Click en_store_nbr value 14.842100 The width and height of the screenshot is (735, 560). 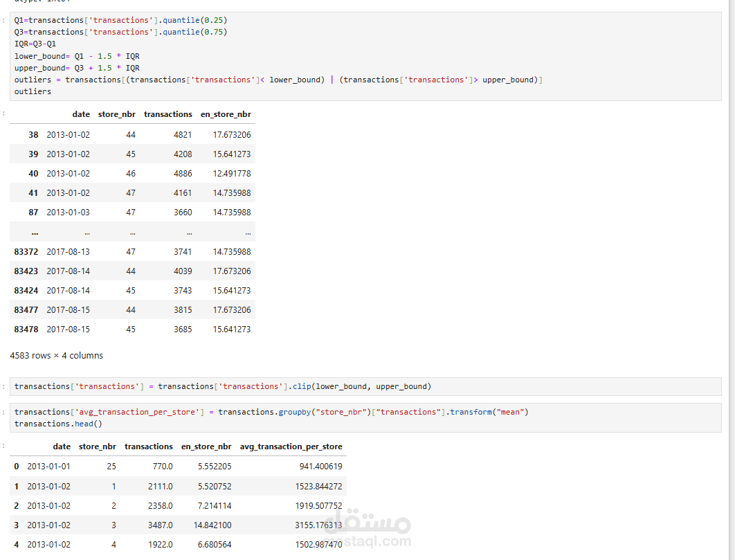[212, 525]
